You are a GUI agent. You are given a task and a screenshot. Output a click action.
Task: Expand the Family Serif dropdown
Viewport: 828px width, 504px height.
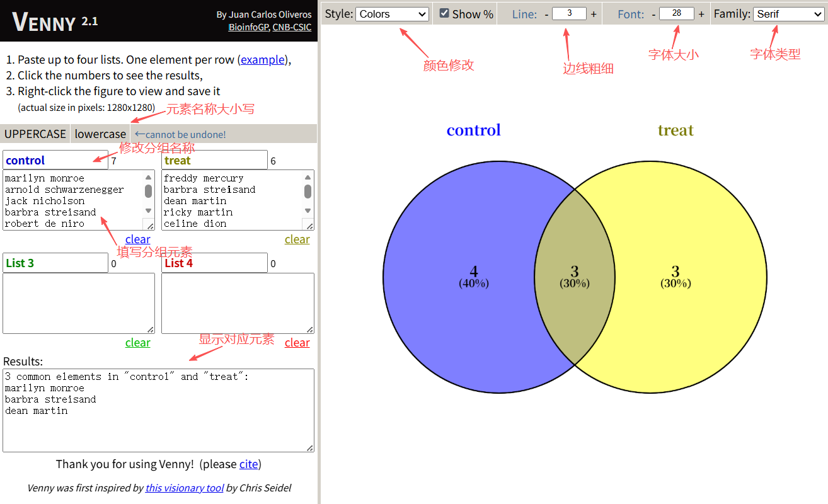(x=788, y=14)
